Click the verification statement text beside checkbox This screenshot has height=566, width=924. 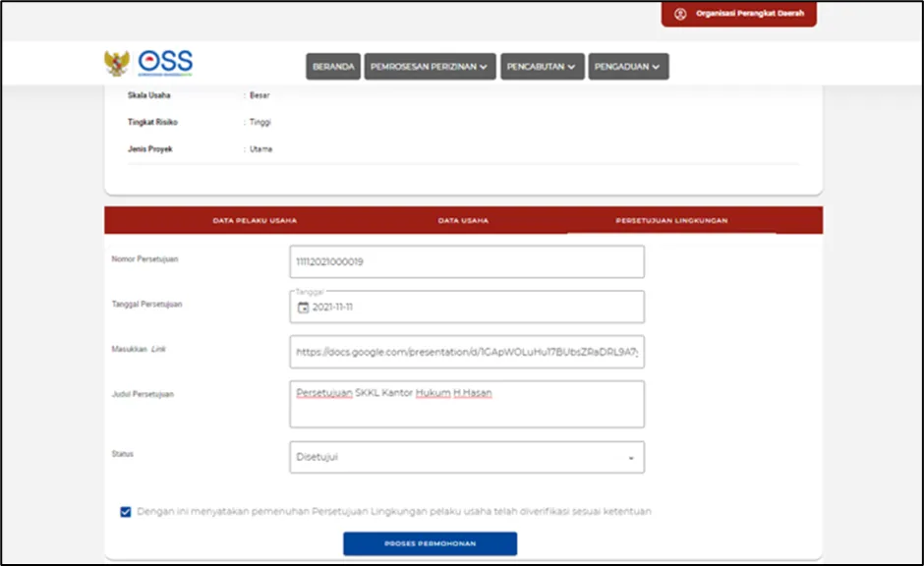pos(393,512)
